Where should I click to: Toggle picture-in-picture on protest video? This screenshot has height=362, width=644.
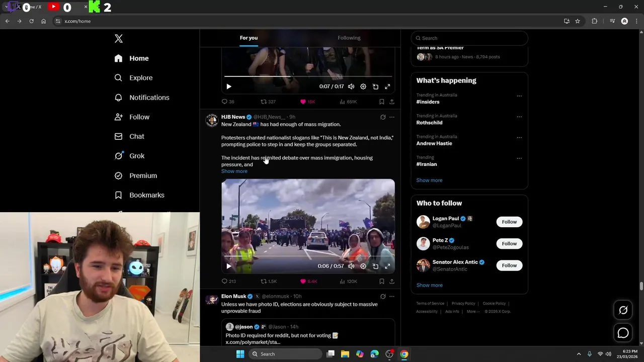pos(375,266)
